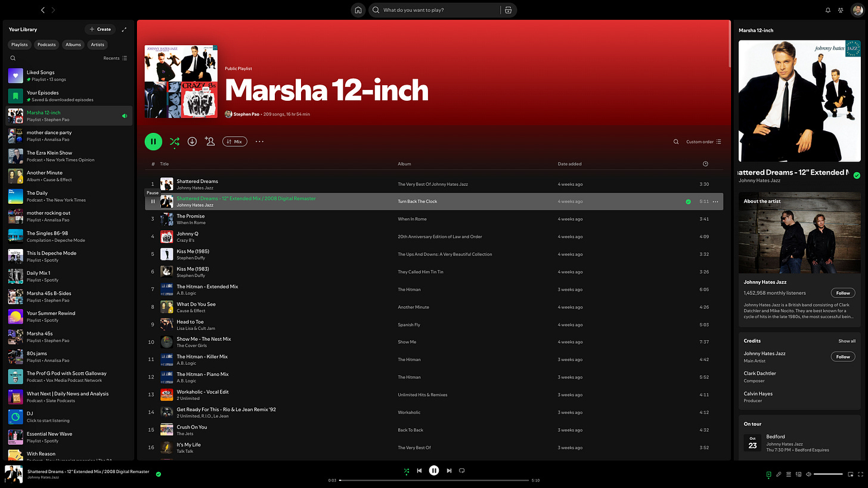
Task: Toggle the Now Playing view panel
Action: point(768,474)
